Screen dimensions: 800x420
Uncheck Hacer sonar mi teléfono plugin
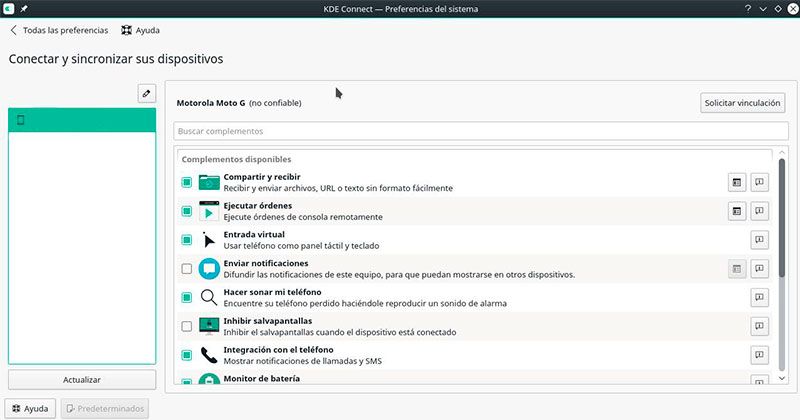coord(187,298)
